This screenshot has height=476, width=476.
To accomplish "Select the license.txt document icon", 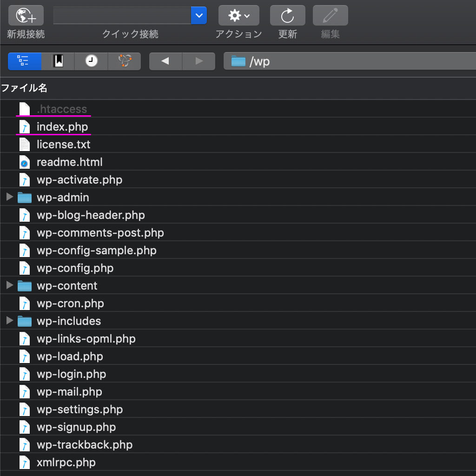I will 25,144.
